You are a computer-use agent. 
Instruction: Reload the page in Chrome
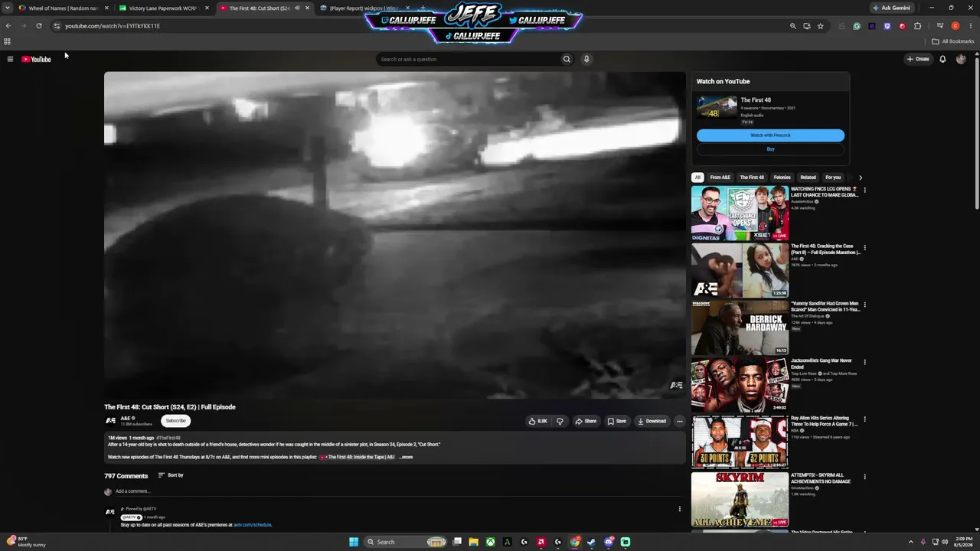tap(39, 26)
